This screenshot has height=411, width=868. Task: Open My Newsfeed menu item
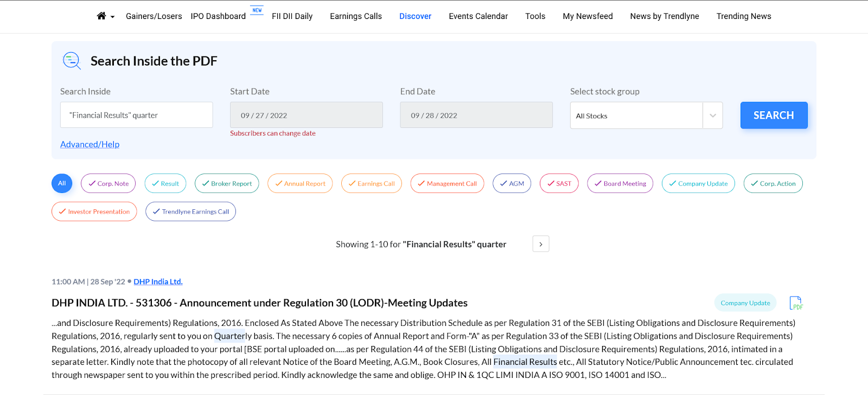[x=588, y=16]
